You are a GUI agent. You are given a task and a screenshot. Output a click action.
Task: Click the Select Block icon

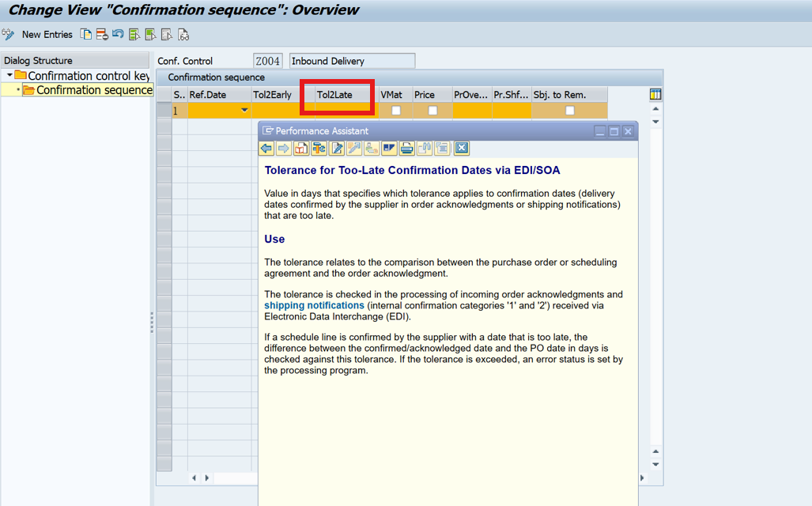151,35
